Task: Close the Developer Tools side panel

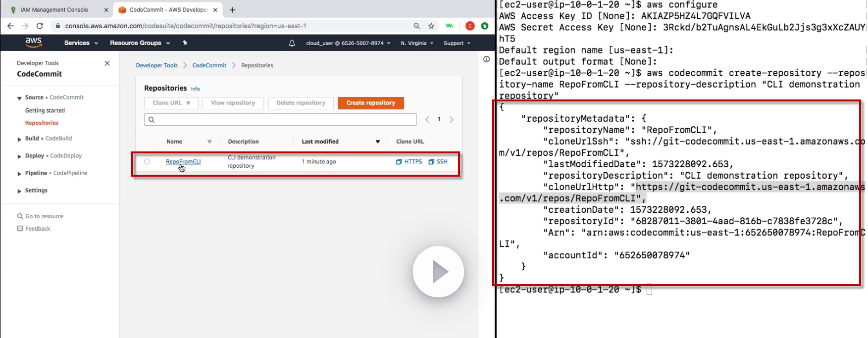Action: (x=107, y=63)
